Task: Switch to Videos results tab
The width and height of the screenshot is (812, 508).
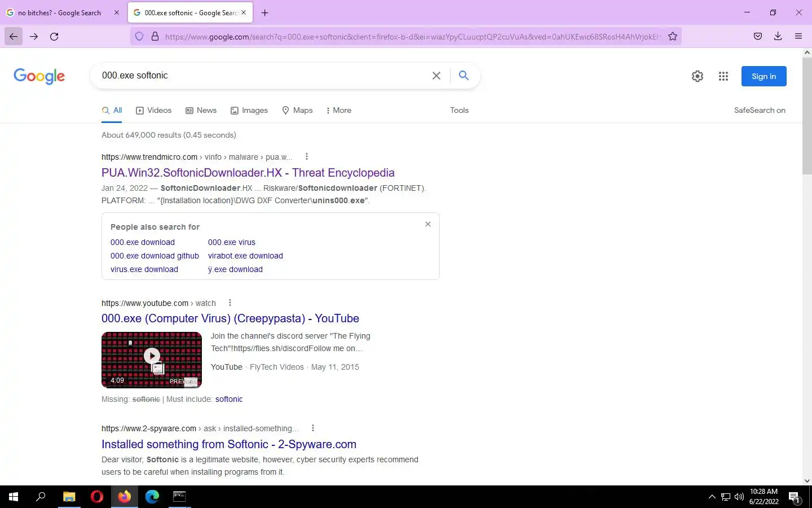Action: [153, 111]
